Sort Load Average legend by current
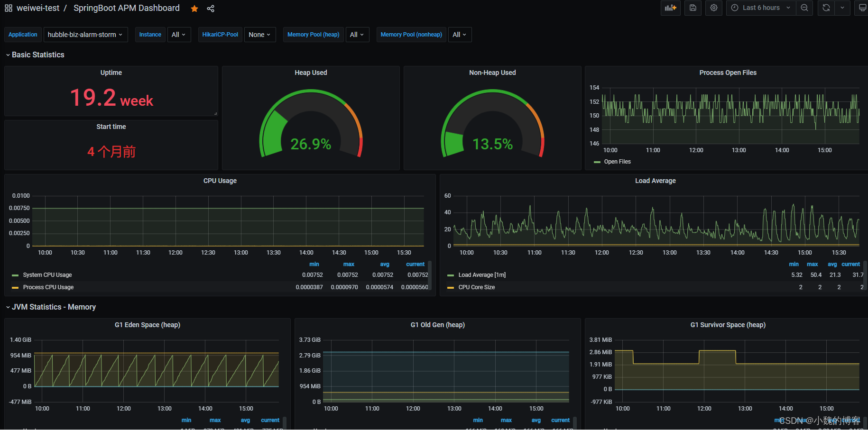The width and height of the screenshot is (868, 430). coord(851,264)
